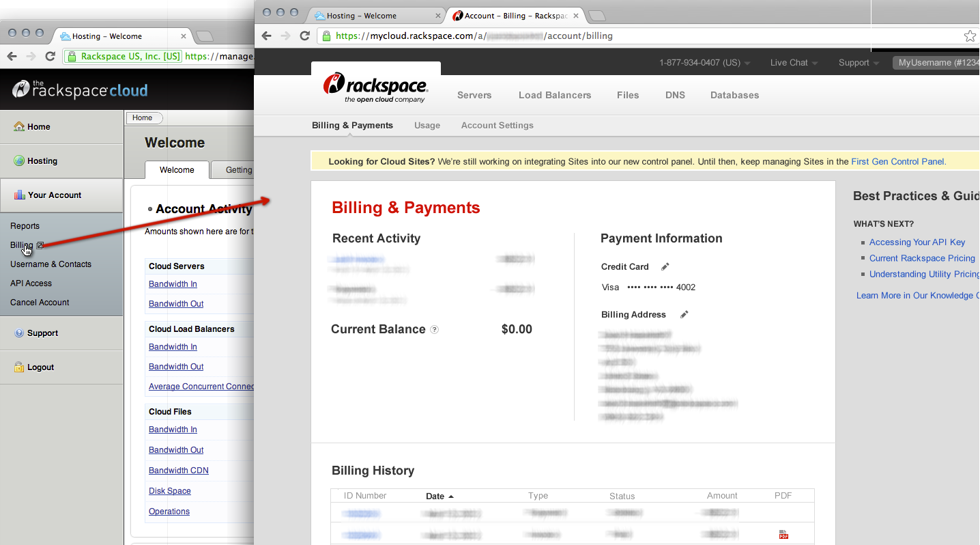Click the Rackspace US, Inc. certificate badge
This screenshot has width=980, height=545.
tap(123, 57)
